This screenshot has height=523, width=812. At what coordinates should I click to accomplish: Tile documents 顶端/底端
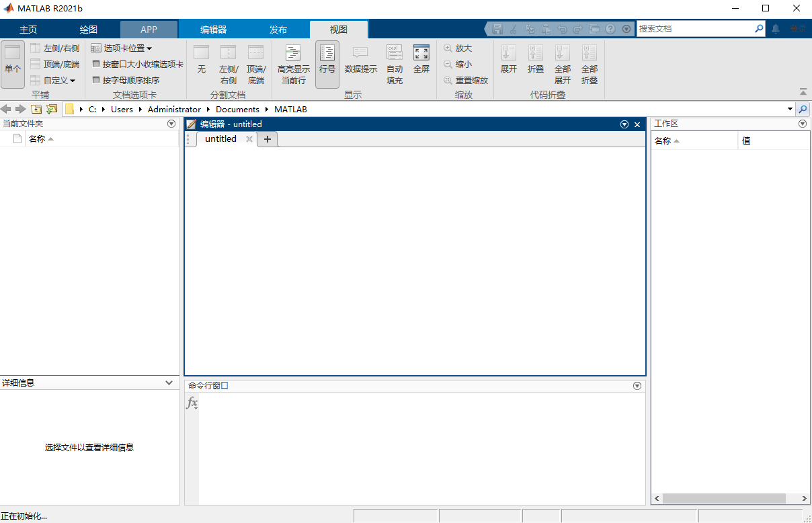tap(54, 65)
